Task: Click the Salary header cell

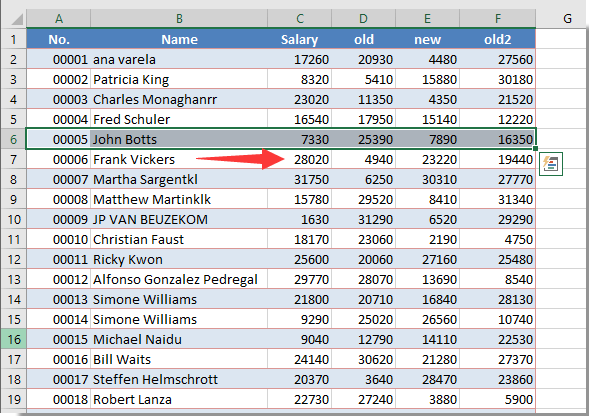Action: point(299,39)
